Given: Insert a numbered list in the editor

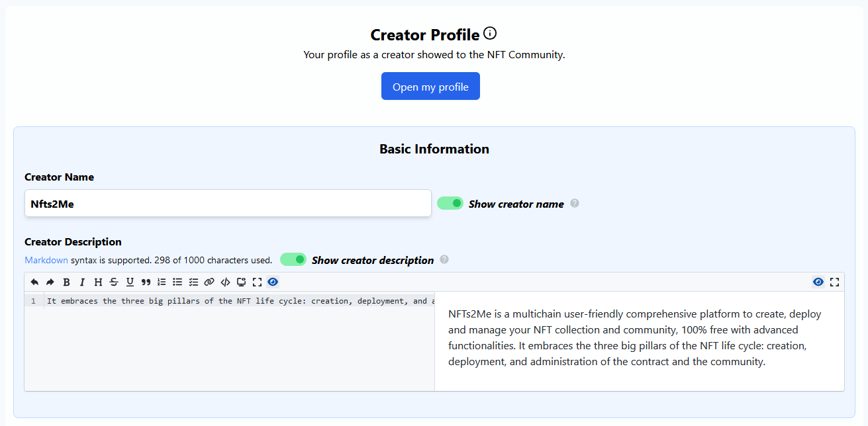Looking at the screenshot, I should coord(162,282).
